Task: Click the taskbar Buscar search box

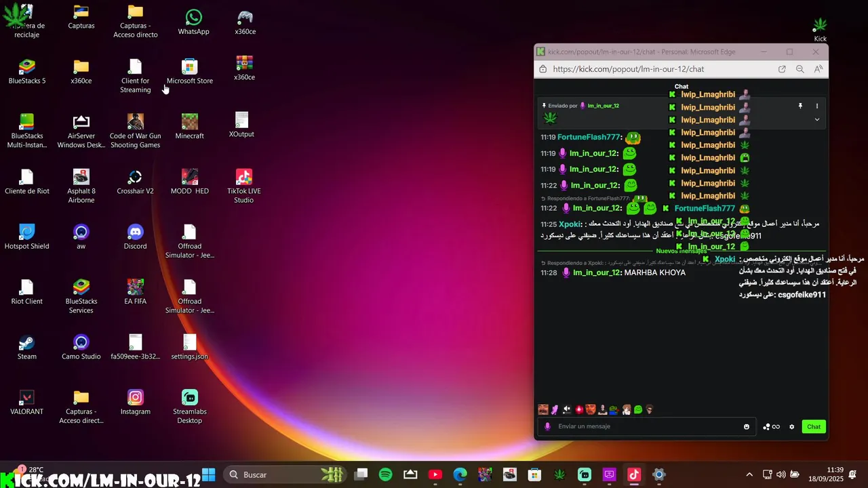Action: click(x=284, y=474)
